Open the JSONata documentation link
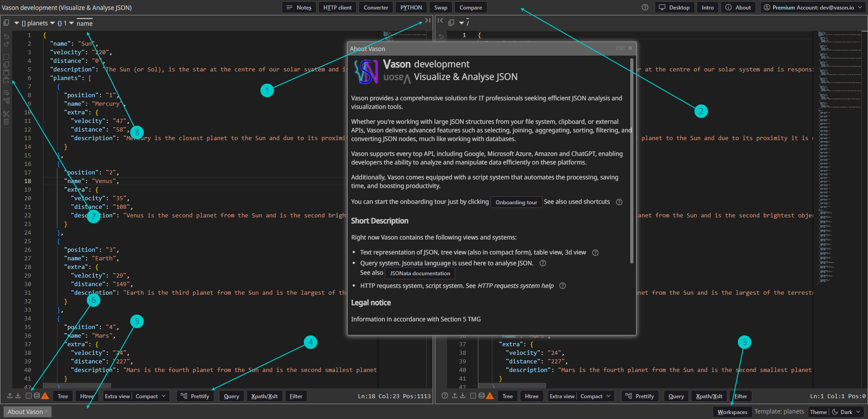 point(420,273)
